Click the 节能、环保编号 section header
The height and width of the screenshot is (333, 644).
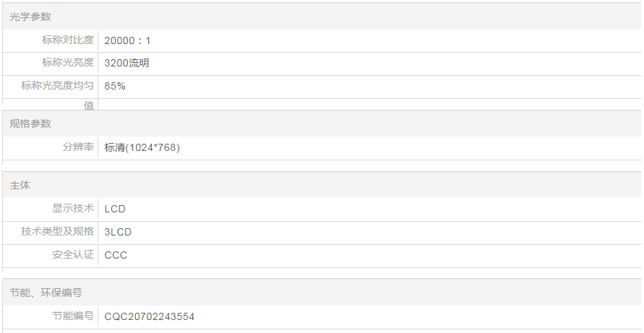(x=46, y=293)
